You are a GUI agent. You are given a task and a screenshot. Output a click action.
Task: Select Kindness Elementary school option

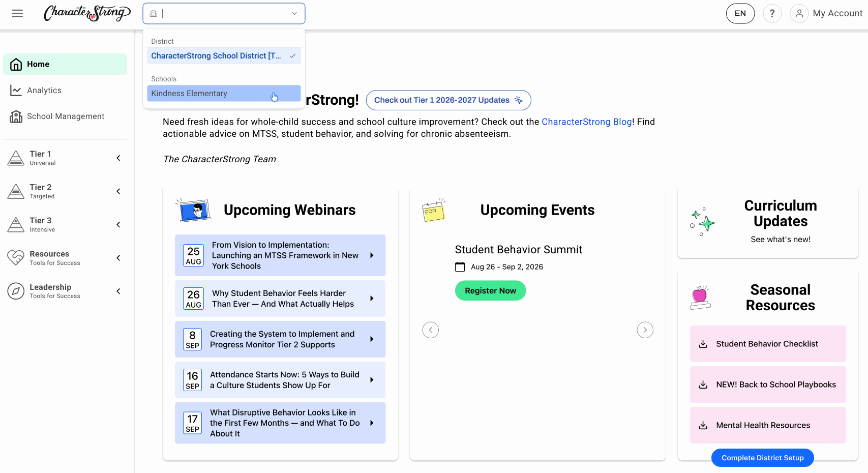coord(224,94)
